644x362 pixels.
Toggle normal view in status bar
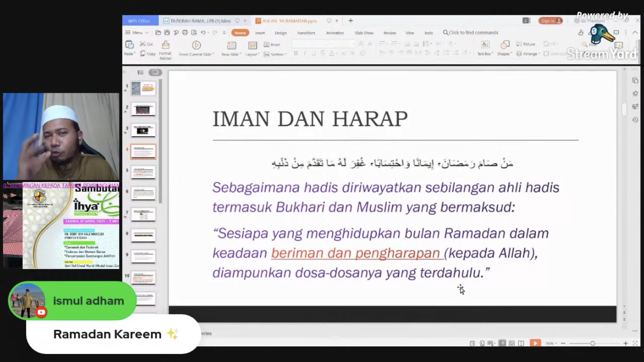[502, 343]
